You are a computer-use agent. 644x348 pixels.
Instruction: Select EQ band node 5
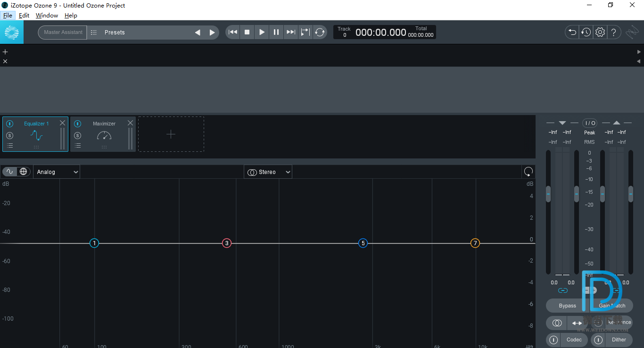pyautogui.click(x=363, y=243)
